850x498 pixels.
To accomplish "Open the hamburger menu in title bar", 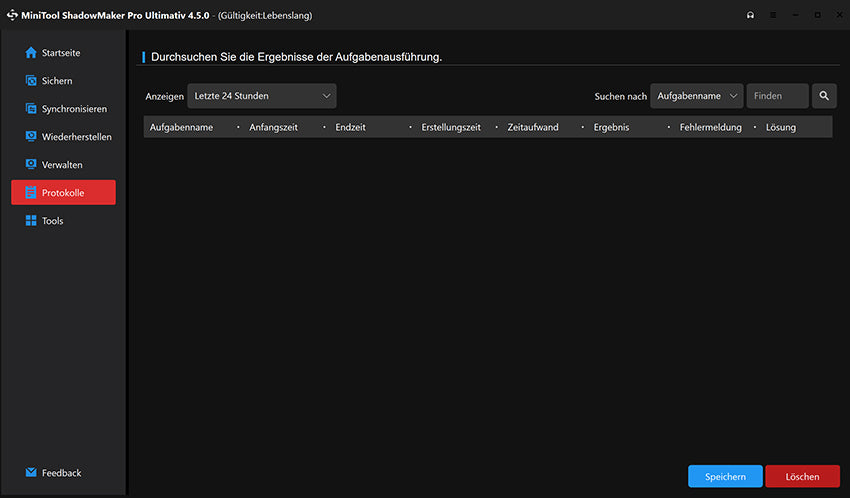I will point(772,15).
